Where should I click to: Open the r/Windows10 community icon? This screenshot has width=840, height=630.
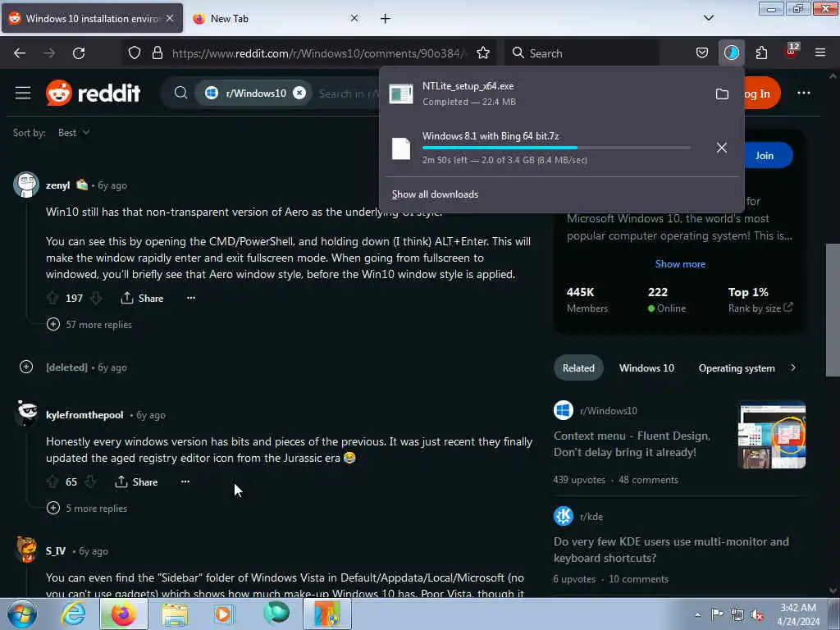(563, 411)
